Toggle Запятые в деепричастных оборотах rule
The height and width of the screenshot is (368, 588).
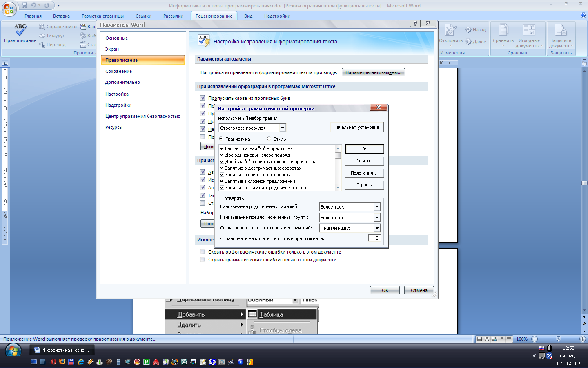coord(222,168)
